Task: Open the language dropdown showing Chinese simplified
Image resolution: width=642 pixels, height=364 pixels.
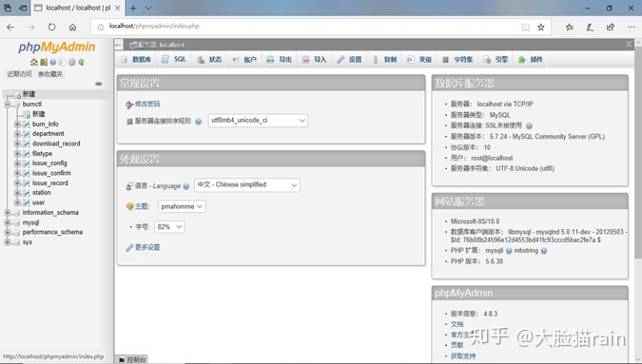Action: 247,185
